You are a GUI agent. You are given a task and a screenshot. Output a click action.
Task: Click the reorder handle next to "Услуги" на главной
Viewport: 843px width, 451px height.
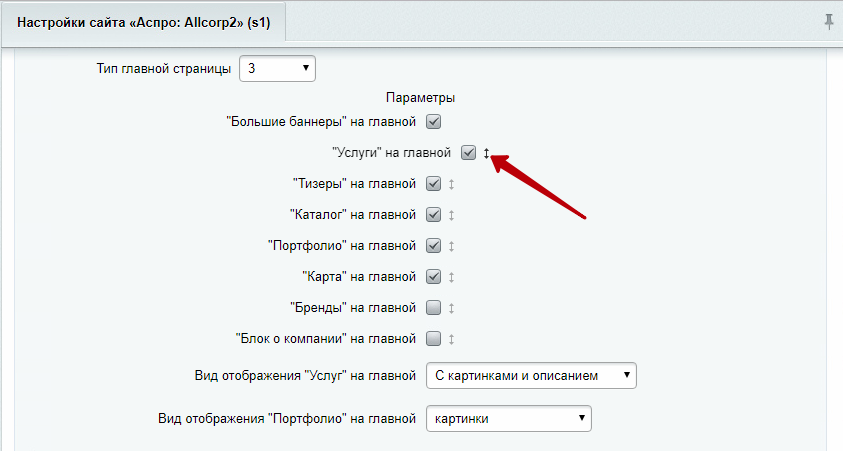(486, 153)
